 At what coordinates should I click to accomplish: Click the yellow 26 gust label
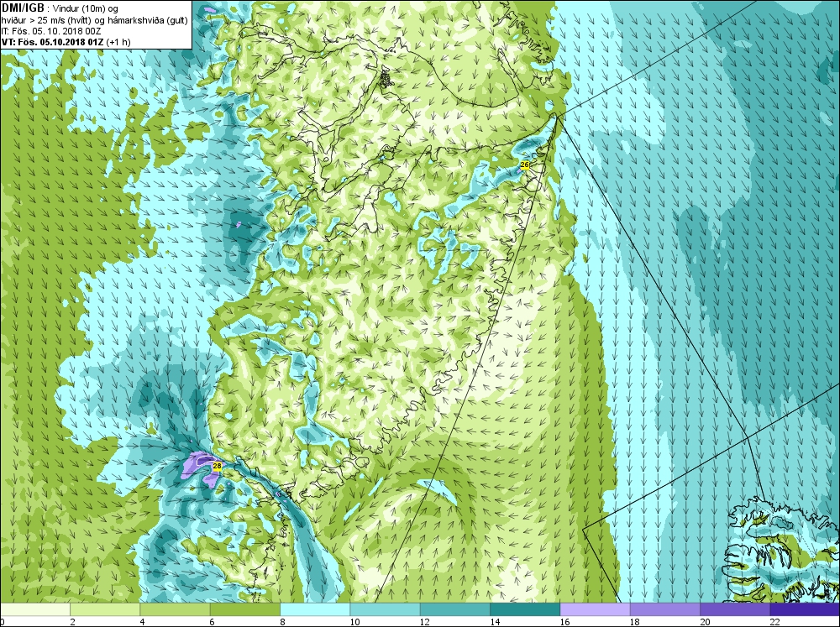click(x=525, y=165)
